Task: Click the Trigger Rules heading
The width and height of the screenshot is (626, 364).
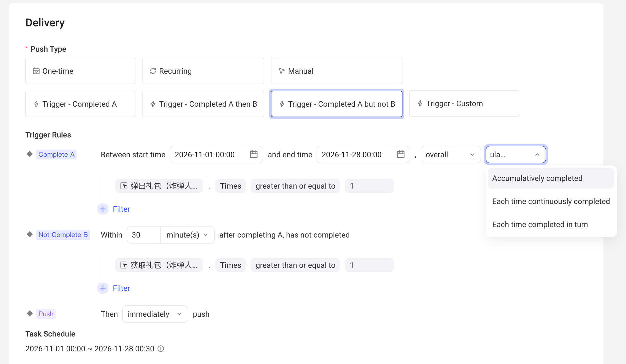Action: pos(48,135)
